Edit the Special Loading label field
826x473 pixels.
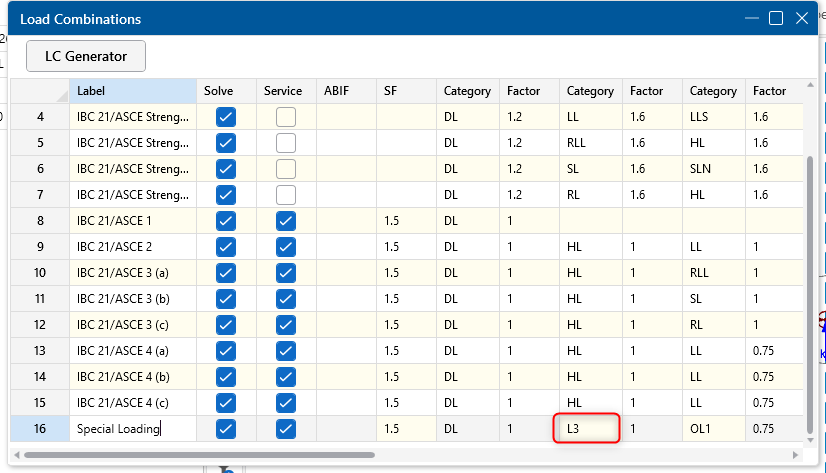(x=132, y=428)
